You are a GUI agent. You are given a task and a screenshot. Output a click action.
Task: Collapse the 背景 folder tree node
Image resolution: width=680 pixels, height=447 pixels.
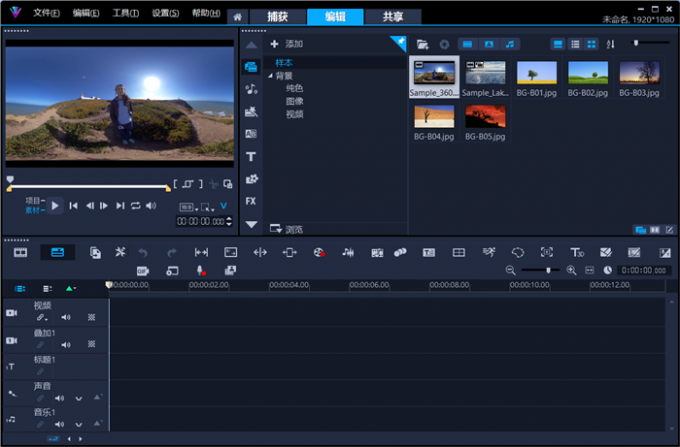point(269,75)
